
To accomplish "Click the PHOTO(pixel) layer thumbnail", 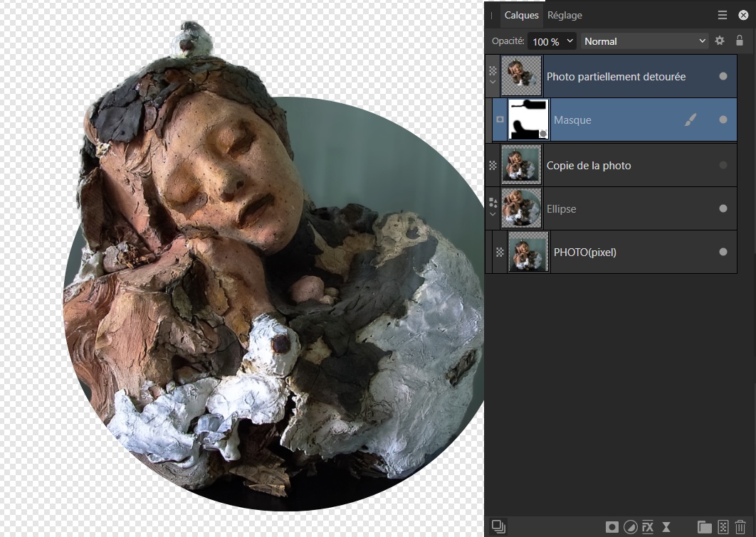I will pos(528,252).
